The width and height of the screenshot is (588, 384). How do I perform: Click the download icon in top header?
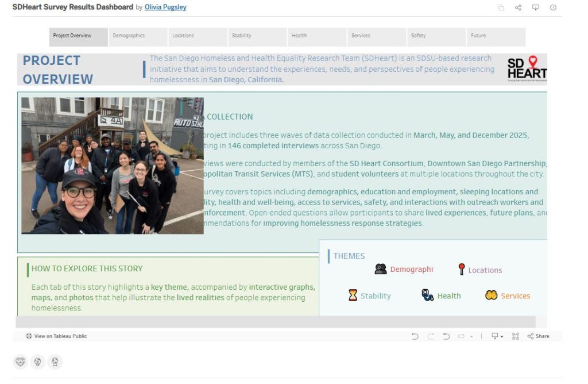(x=536, y=7)
